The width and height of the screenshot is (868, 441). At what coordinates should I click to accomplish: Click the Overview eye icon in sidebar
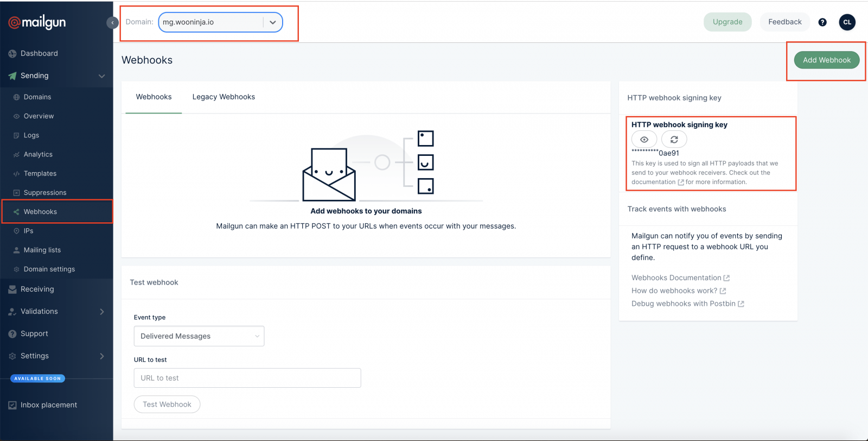click(16, 116)
